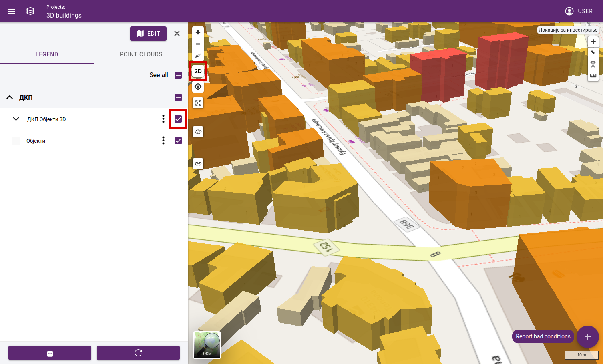This screenshot has height=364, width=603.
Task: Click the ДКП Објекти 3D layer name
Action: (46, 119)
